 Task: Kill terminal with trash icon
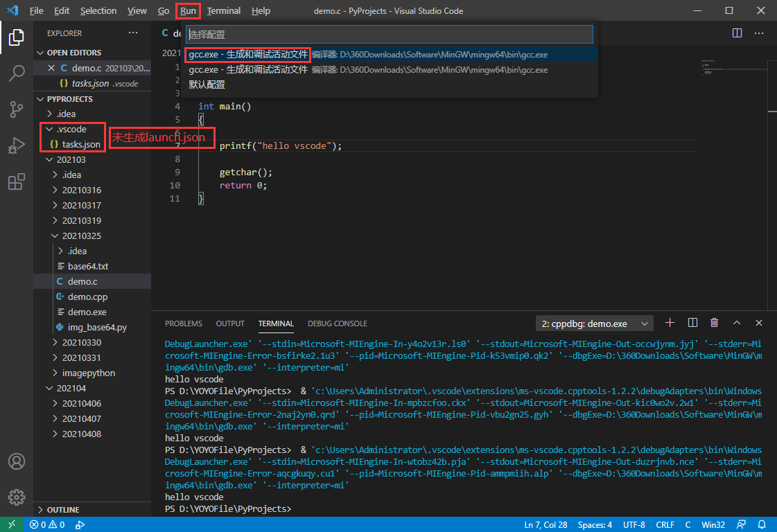click(x=714, y=323)
